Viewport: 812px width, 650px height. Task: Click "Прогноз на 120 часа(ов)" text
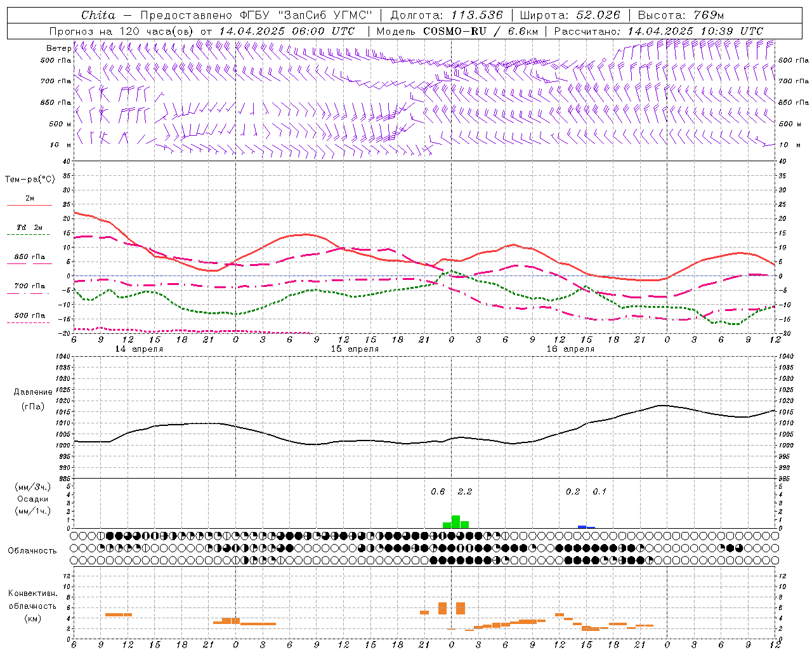(x=122, y=31)
